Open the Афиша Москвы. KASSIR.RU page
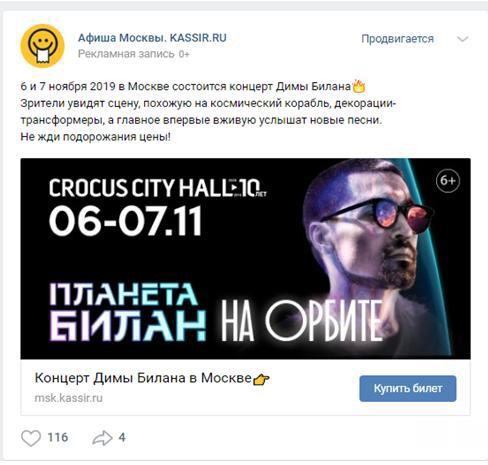The width and height of the screenshot is (488, 465). [152, 38]
